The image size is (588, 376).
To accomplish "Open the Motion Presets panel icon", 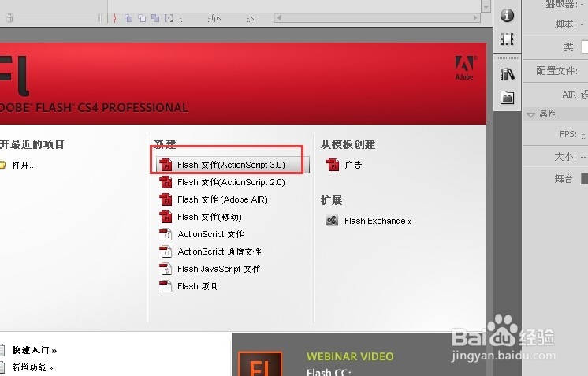I will [507, 98].
